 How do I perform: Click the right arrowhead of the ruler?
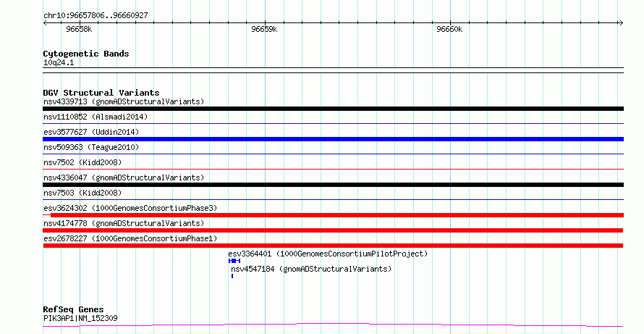tap(622, 23)
